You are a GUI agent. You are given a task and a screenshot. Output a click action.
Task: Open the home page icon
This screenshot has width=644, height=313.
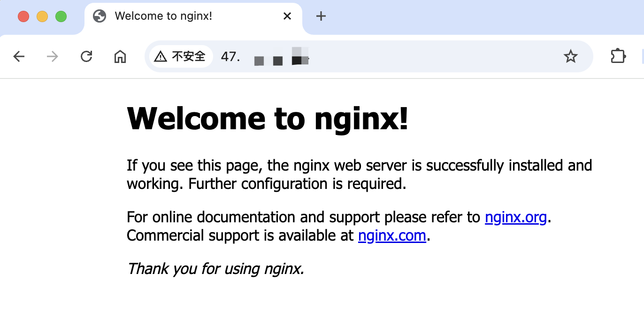[120, 57]
